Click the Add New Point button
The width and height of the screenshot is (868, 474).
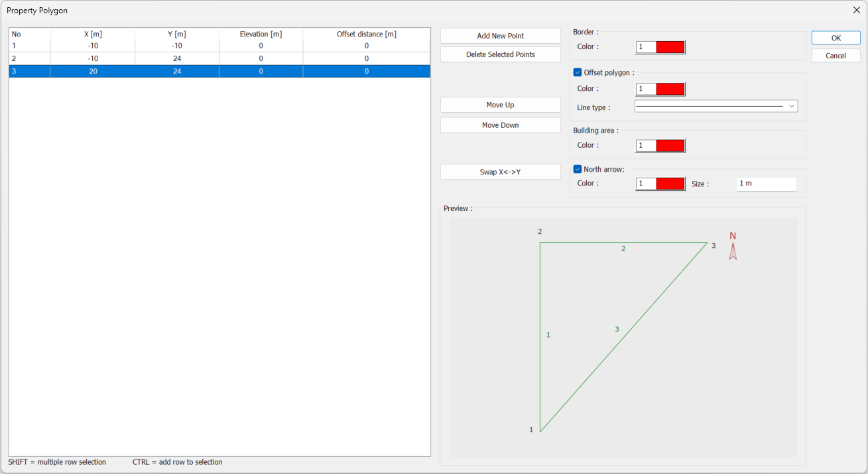(x=500, y=36)
